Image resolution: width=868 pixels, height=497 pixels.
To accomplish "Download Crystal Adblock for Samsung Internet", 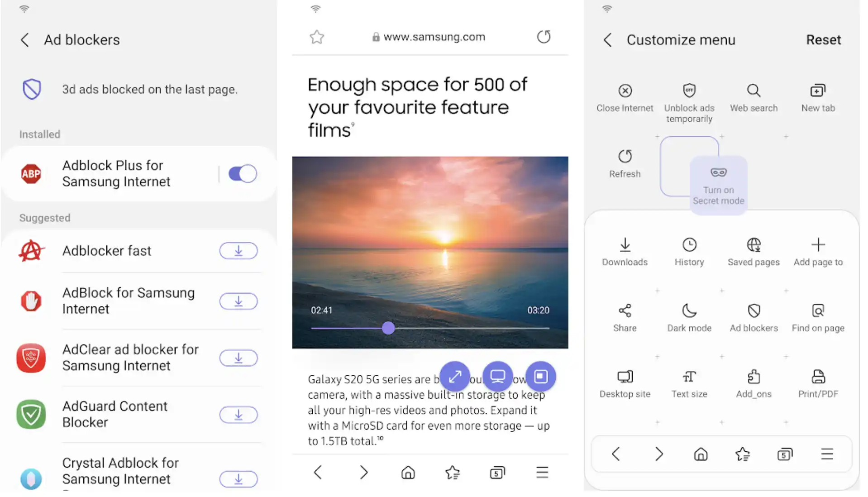I will pyautogui.click(x=238, y=479).
